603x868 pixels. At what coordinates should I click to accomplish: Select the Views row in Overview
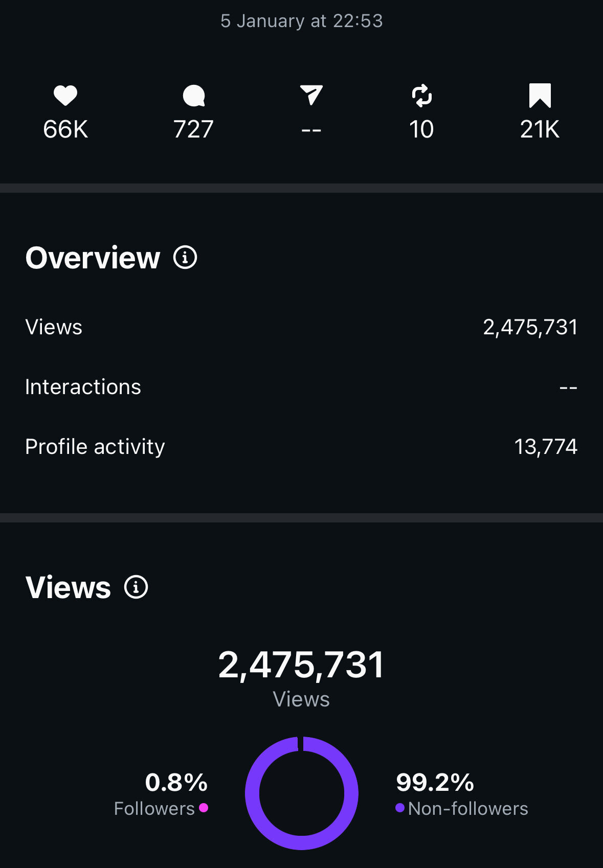click(301, 327)
